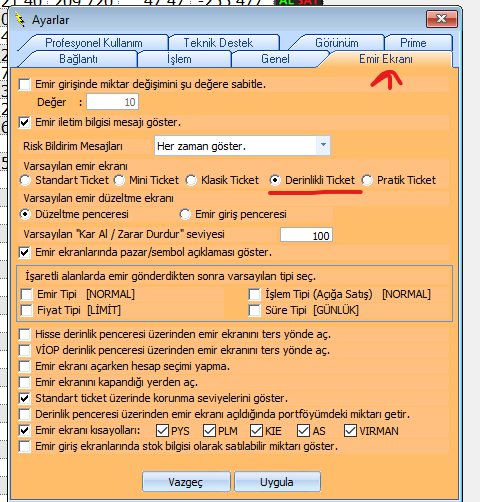
Task: Uncheck Standart ticket korunma seviyelerini göster
Action: (x=25, y=398)
